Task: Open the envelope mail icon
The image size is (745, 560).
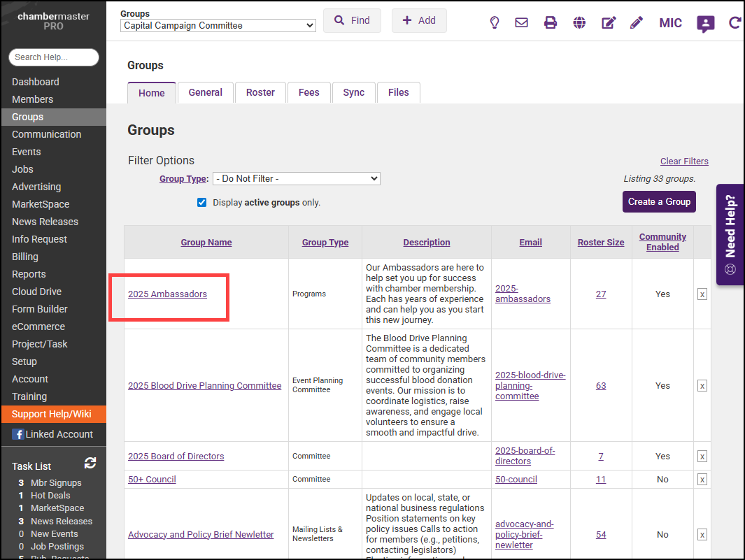Action: click(521, 22)
